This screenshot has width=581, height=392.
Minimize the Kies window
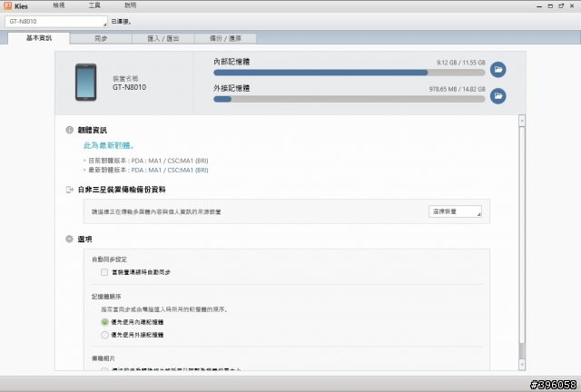539,6
